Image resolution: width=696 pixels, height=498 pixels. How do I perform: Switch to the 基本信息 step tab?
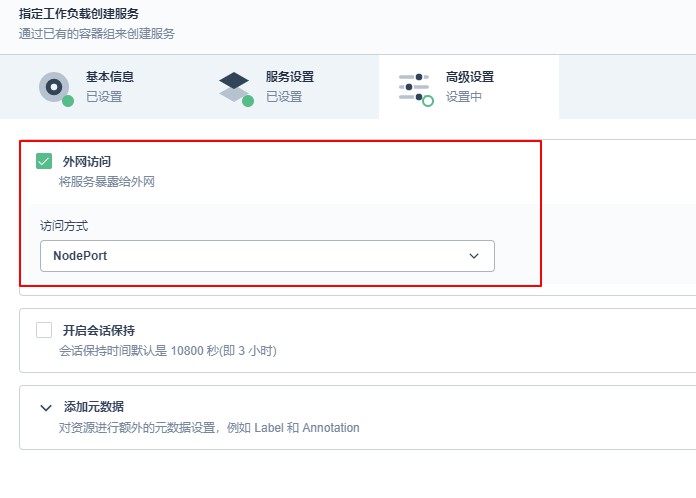(x=100, y=87)
